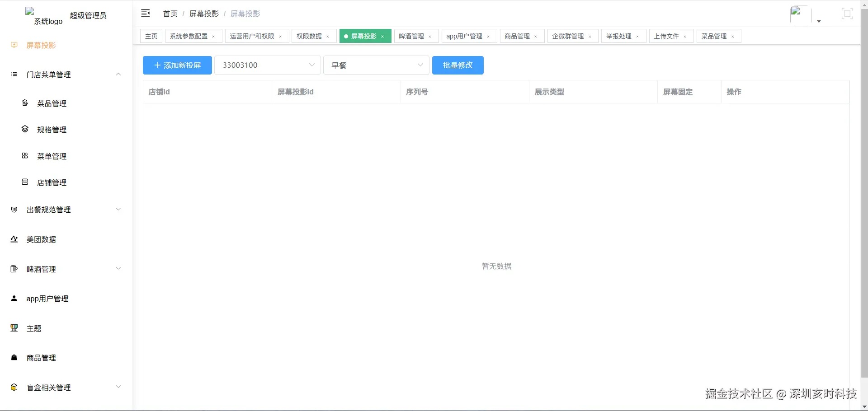Click the 出餐规范管理 shield icon
This screenshot has height=411, width=868.
coord(14,210)
